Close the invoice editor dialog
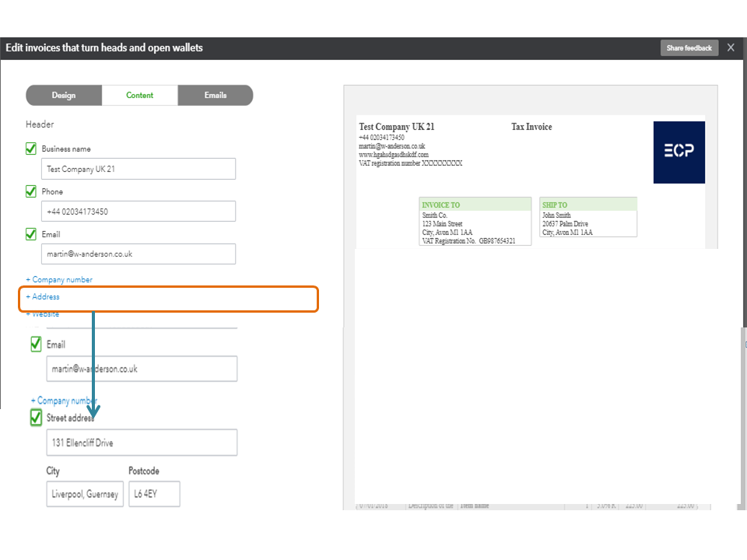Viewport: 747px width, 560px height. [x=731, y=47]
